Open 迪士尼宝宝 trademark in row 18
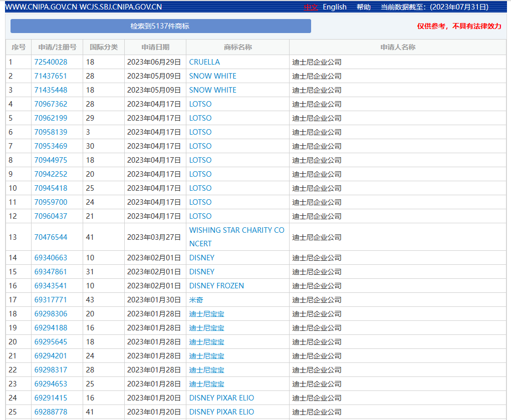 pos(206,314)
